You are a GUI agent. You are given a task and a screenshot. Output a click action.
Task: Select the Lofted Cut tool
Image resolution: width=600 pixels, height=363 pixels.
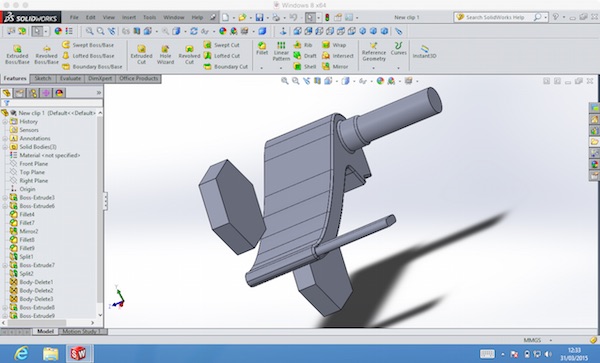tap(222, 56)
